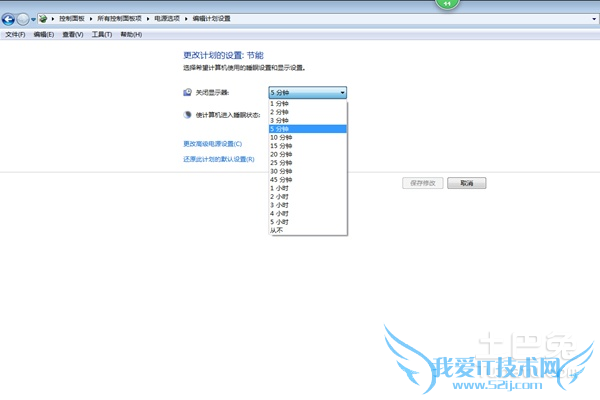Viewport: 600px width, 400px height.
Task: Open the 帮助(H) menu
Action: tap(131, 34)
